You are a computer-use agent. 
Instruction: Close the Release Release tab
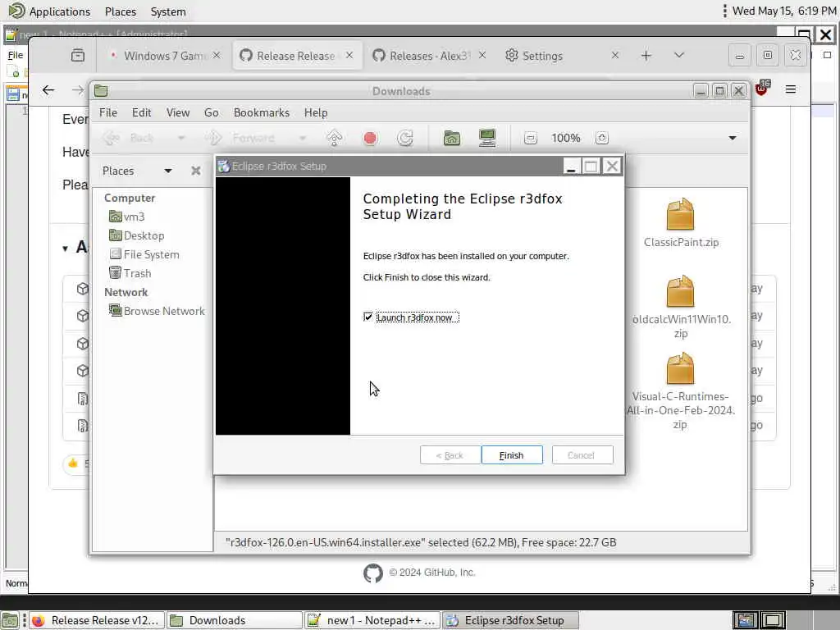point(349,55)
